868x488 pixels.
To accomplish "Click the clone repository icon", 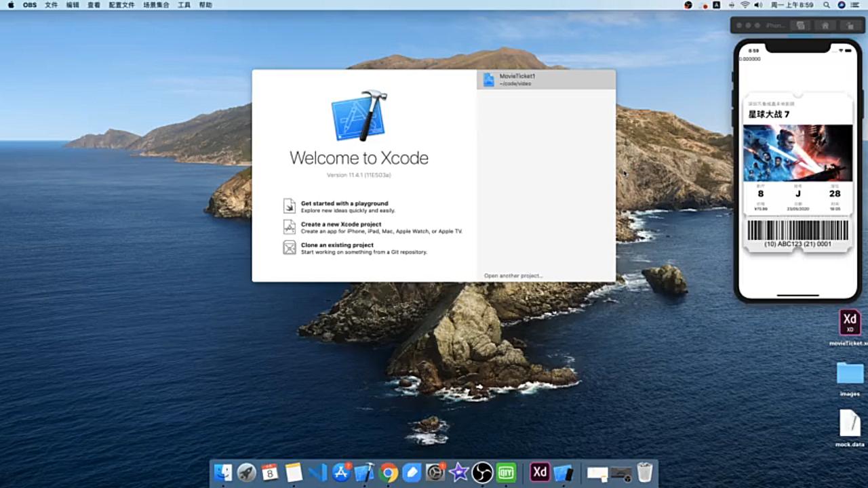I will click(290, 247).
